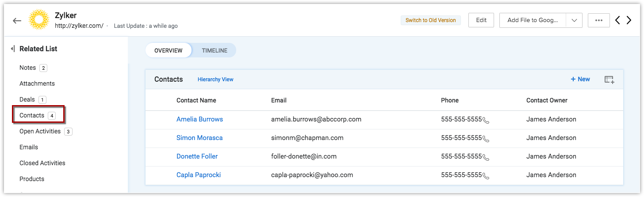Select the Overview tab
Image resolution: width=644 pixels, height=197 pixels.
pos(169,50)
